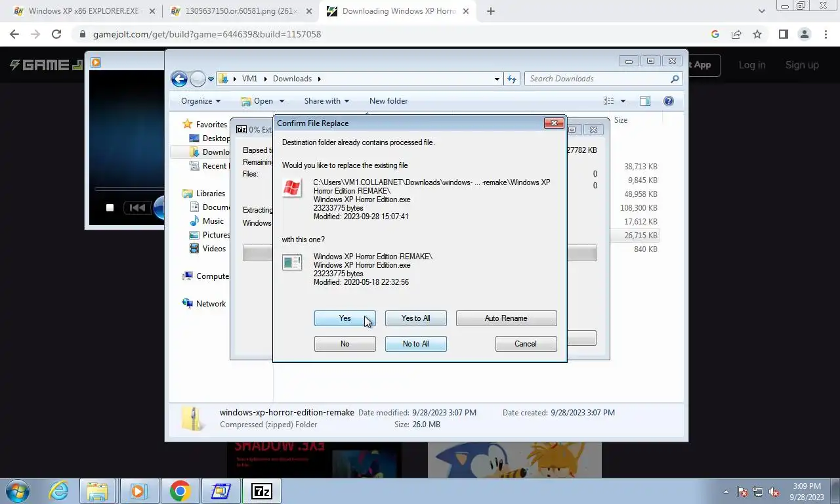
Task: Open the Share with menu
Action: [326, 101]
